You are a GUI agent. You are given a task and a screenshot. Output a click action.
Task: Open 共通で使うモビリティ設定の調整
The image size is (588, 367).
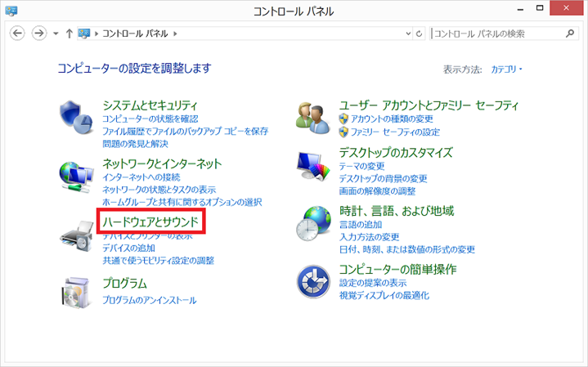pyautogui.click(x=159, y=261)
